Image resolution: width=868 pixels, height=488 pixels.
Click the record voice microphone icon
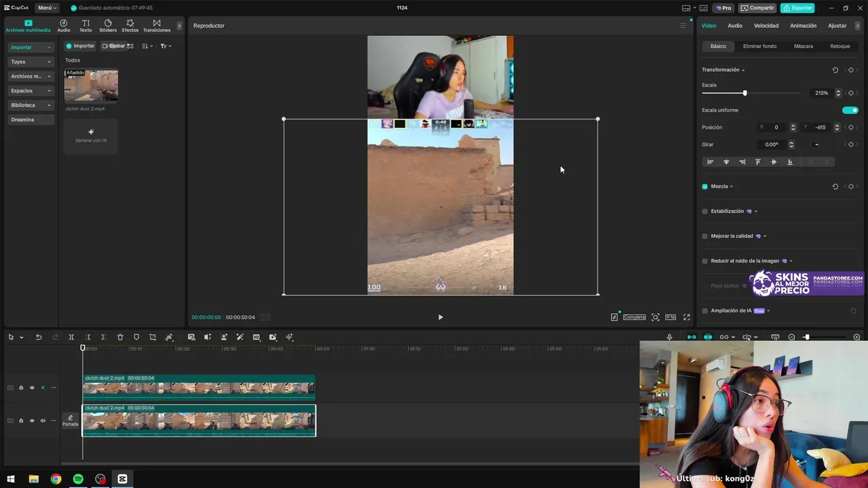(669, 337)
